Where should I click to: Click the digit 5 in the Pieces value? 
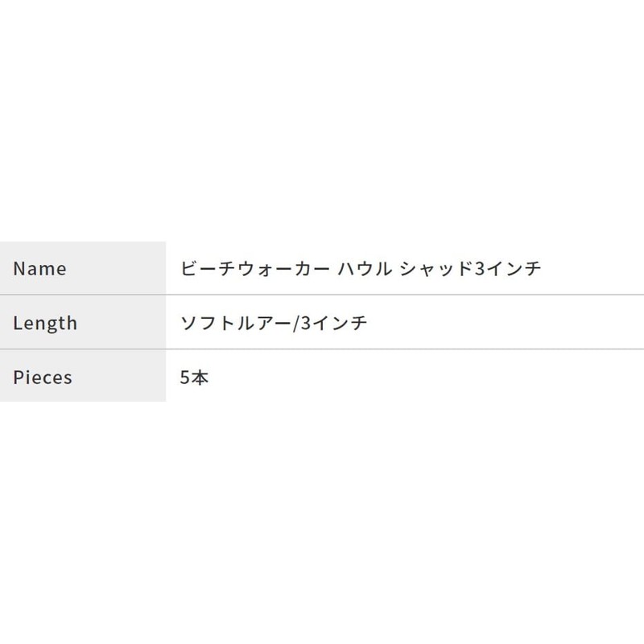[185, 378]
